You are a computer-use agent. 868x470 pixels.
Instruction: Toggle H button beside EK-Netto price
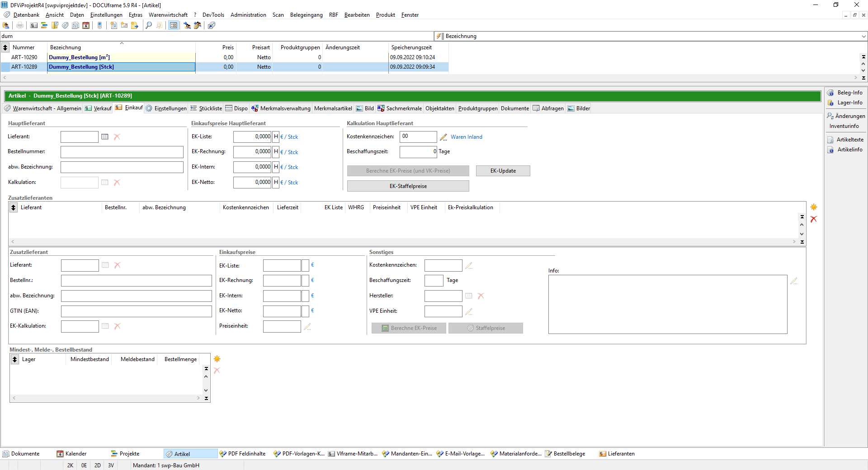coord(276,183)
